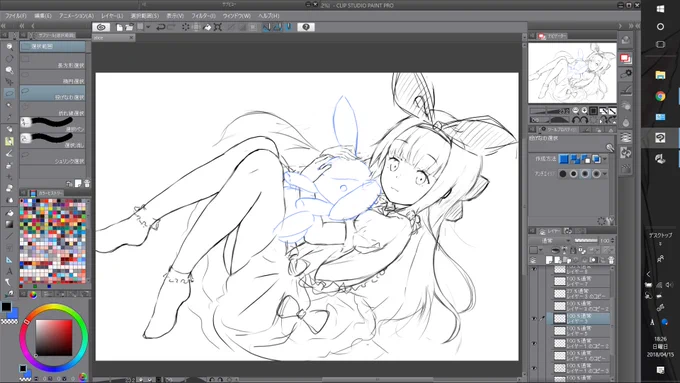Open the ファイル(F) menu

tap(15, 16)
